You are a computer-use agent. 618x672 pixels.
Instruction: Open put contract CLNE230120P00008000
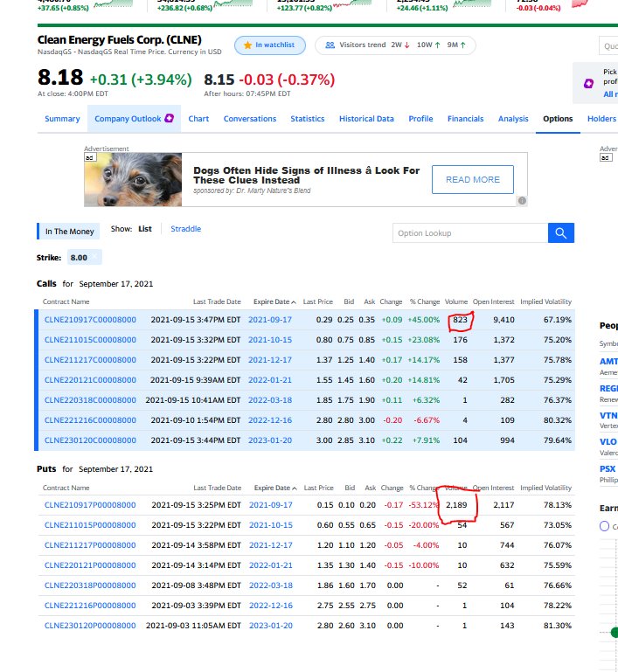[90, 627]
